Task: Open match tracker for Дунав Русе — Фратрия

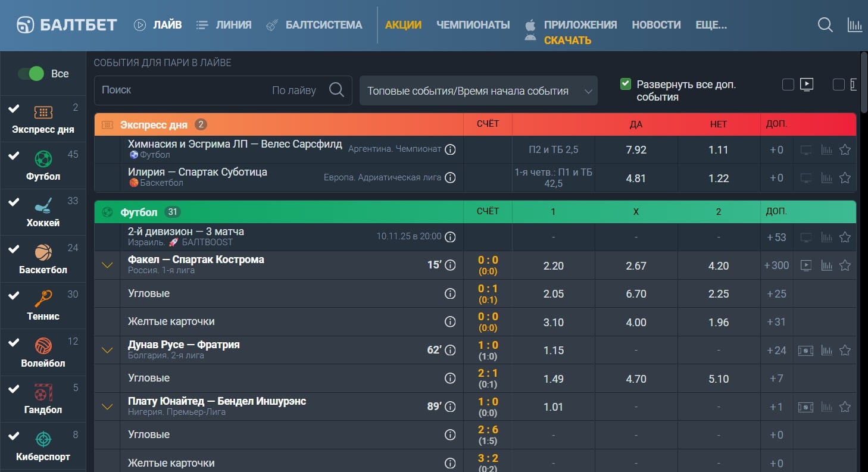Action: (x=805, y=351)
